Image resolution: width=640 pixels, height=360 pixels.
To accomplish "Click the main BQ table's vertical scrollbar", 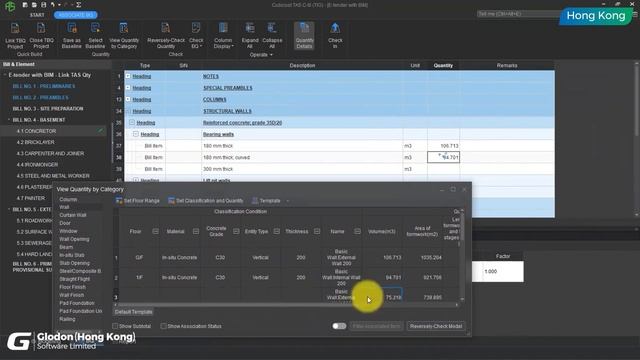I will click(x=637, y=139).
